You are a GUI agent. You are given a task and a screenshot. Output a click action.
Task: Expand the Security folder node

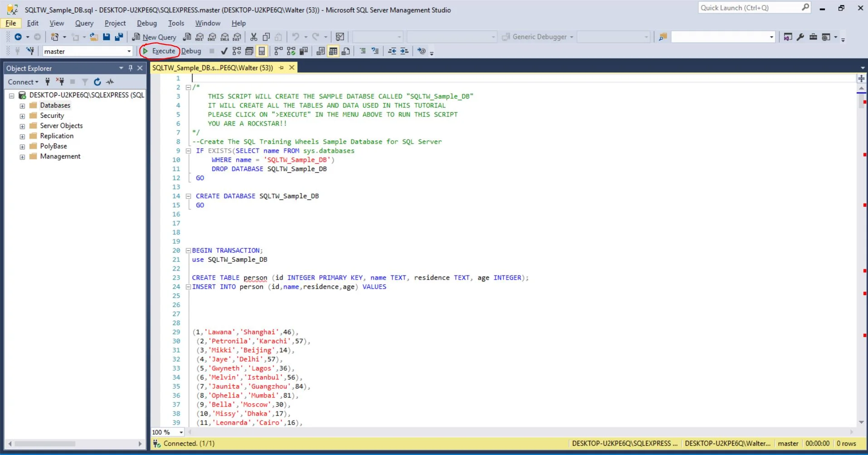click(x=22, y=116)
